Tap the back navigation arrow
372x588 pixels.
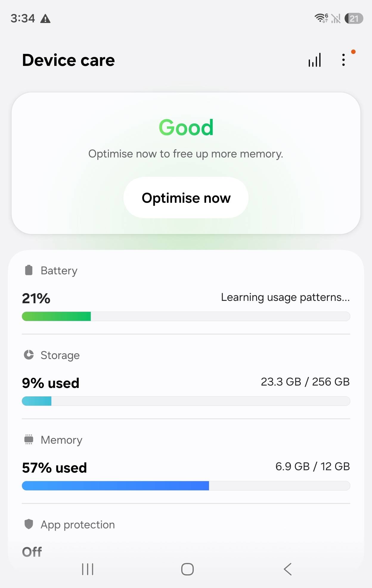coord(288,569)
